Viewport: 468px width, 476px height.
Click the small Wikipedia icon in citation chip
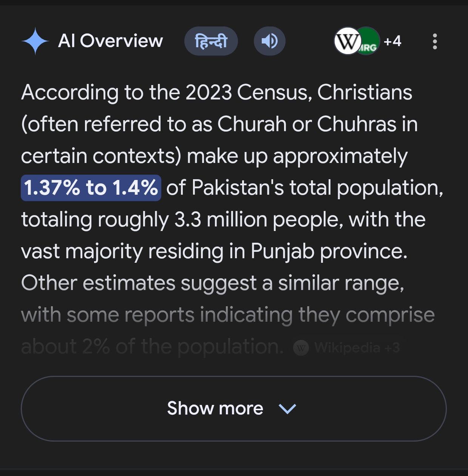click(301, 347)
